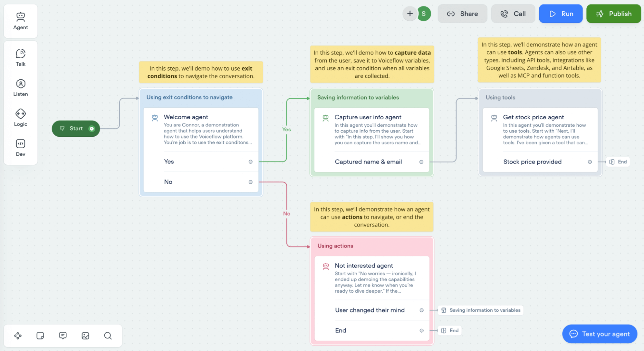644x351 pixels.
Task: Select the Listen category in the sidebar
Action: click(x=20, y=87)
